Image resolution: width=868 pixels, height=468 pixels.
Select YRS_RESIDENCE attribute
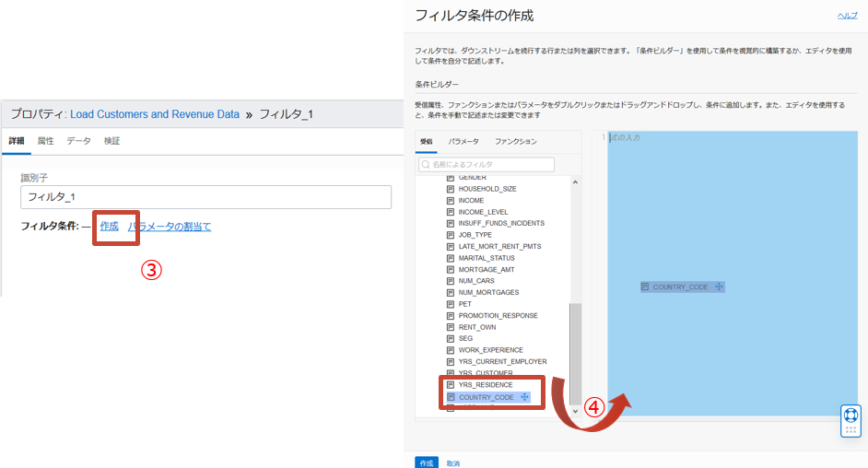486,385
